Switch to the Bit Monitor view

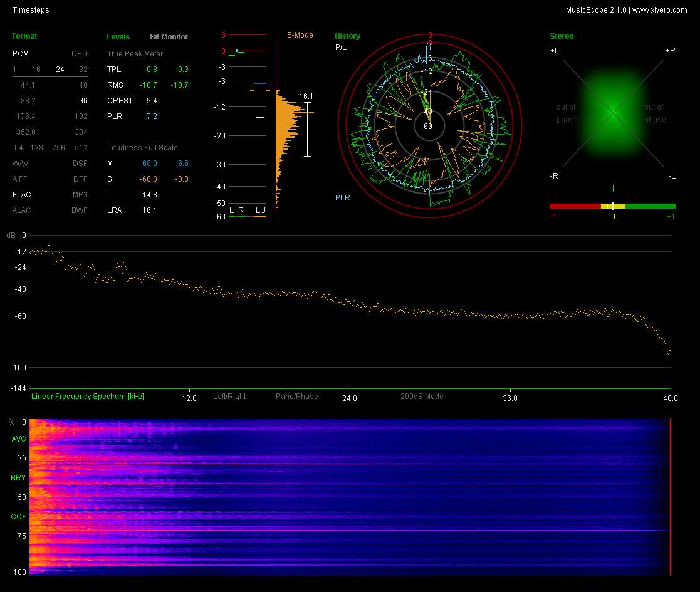169,37
